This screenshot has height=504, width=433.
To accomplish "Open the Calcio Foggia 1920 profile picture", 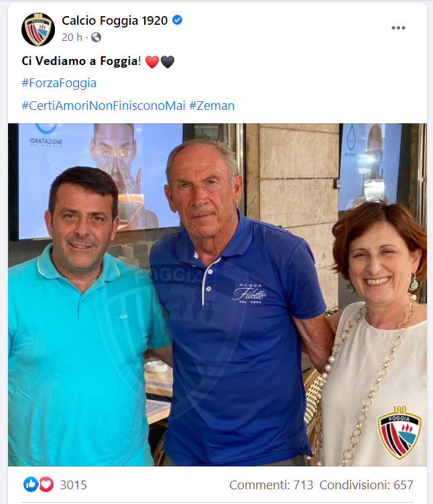I will point(38,29).
